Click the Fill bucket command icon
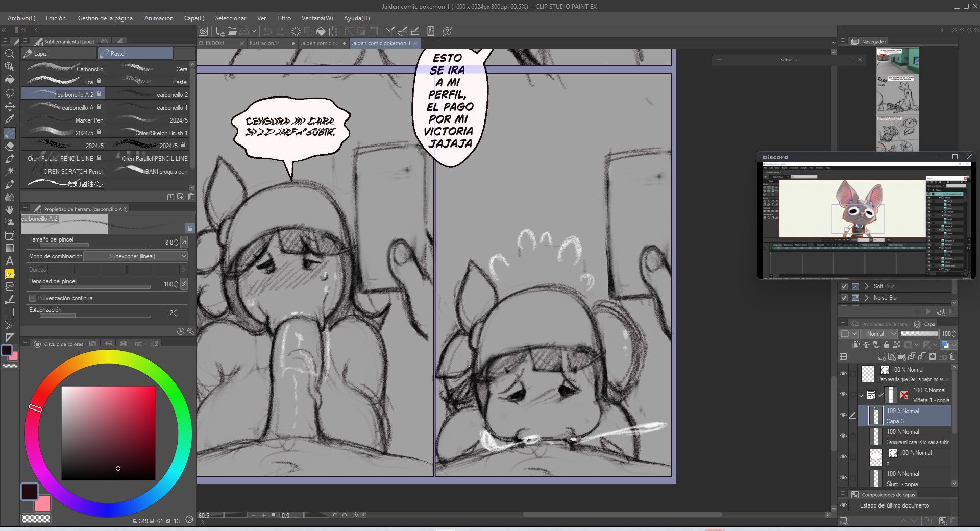The height and width of the screenshot is (531, 980). pos(321,31)
